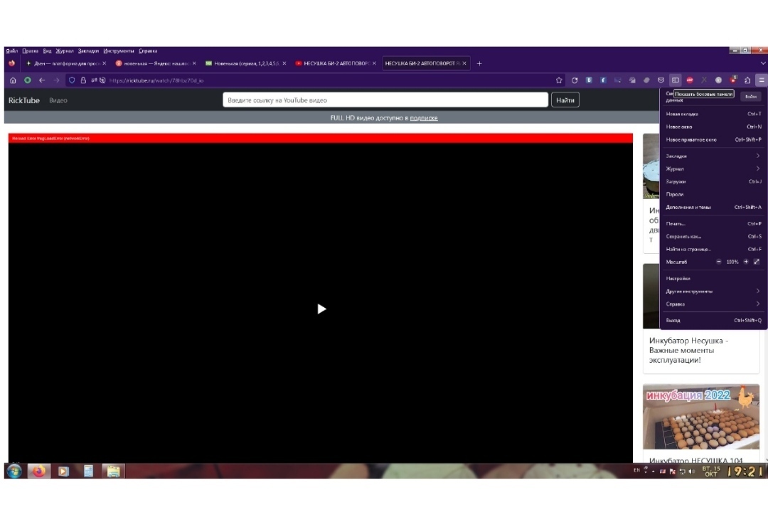Switch to the YouTube НЕСУШКА БИ-2 tab

[336, 64]
